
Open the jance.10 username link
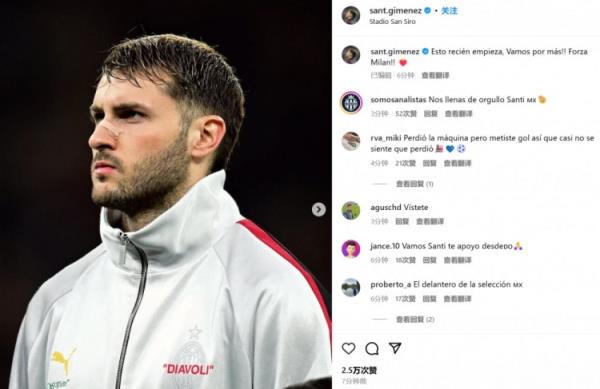(x=385, y=246)
